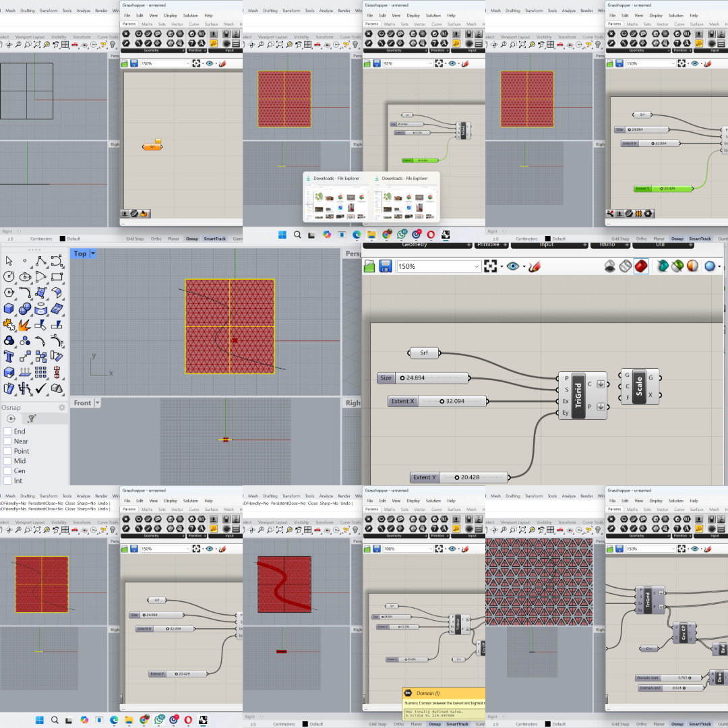Select the orange Srf parameter with warning
This screenshot has width=728, height=728.
tap(152, 147)
